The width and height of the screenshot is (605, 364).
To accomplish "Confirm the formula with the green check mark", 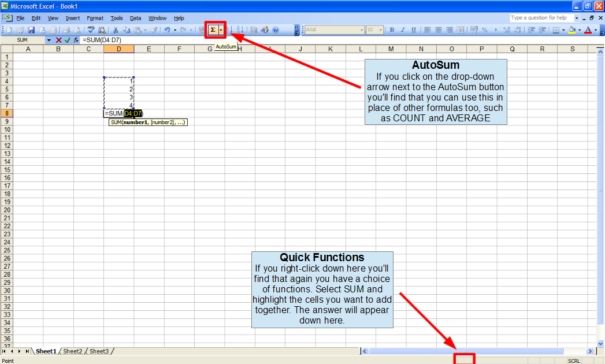I will pos(67,40).
